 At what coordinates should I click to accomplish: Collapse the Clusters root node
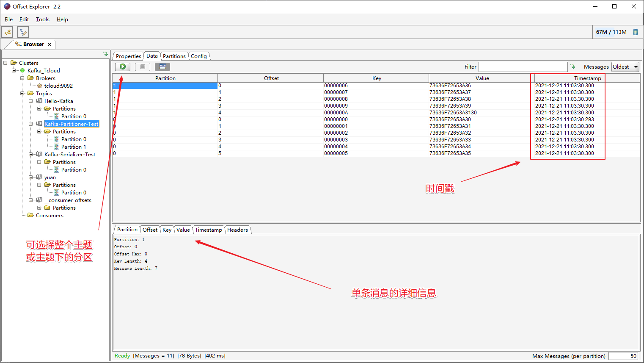(x=6, y=63)
